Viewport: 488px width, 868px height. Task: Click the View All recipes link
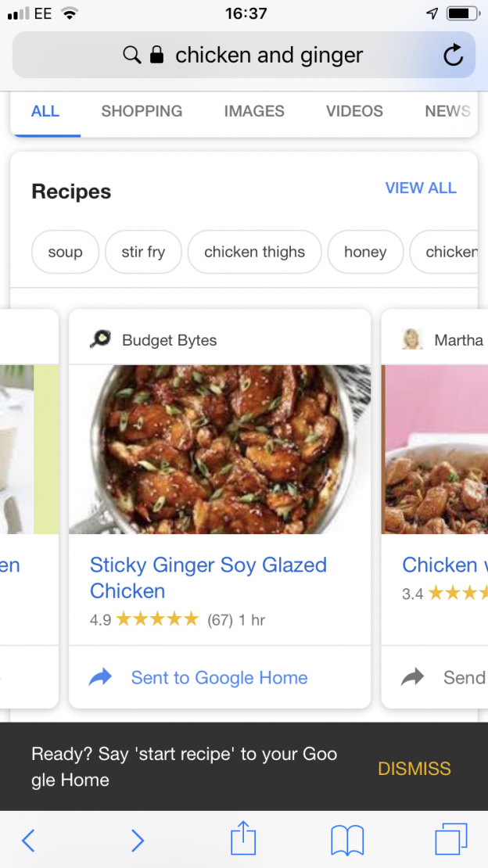tap(421, 188)
